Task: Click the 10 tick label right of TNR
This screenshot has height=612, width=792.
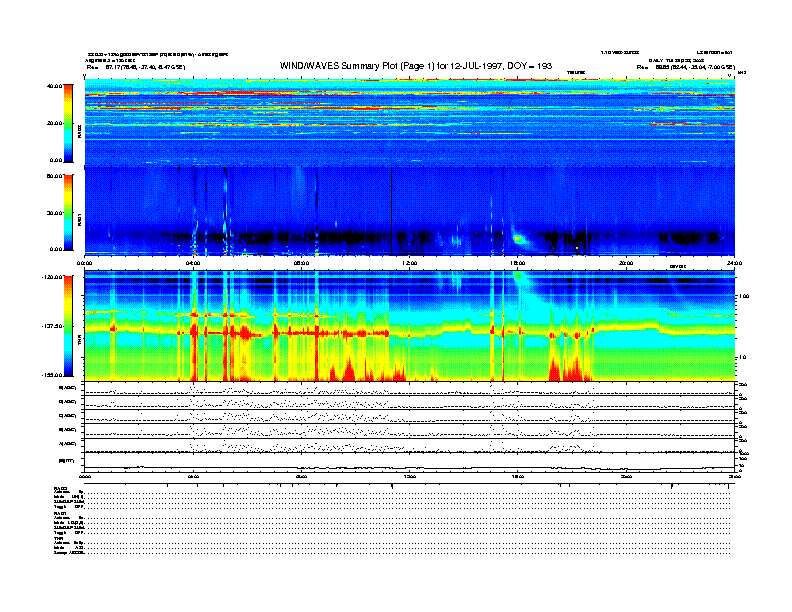Action: click(744, 357)
